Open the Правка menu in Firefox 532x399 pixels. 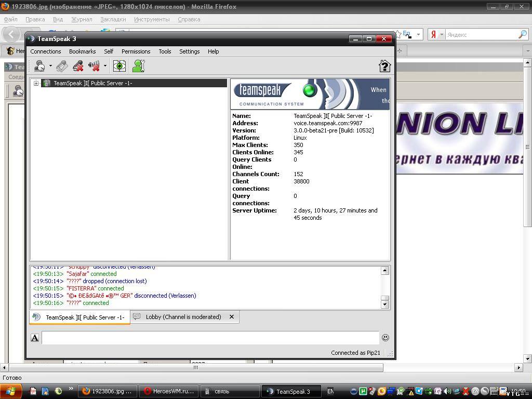pos(35,19)
